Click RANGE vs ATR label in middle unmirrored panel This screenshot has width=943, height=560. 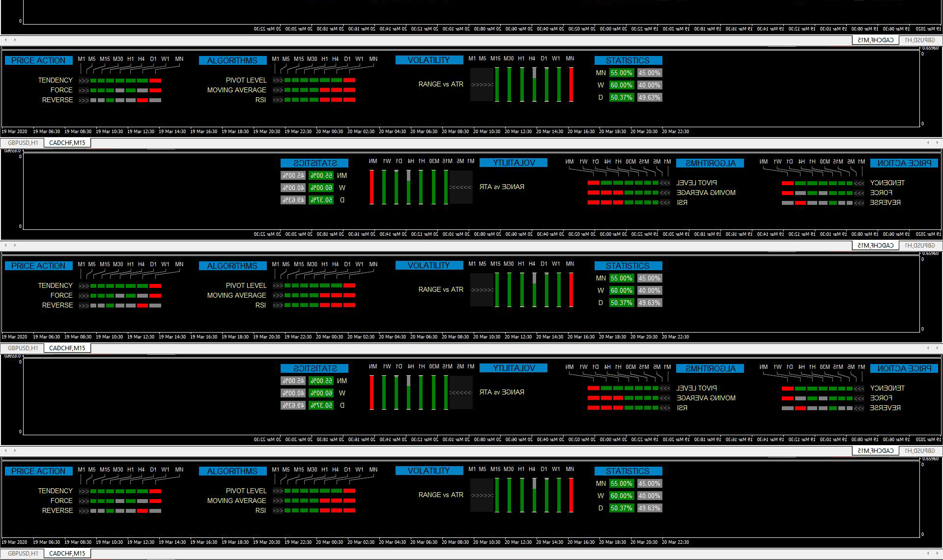(441, 289)
